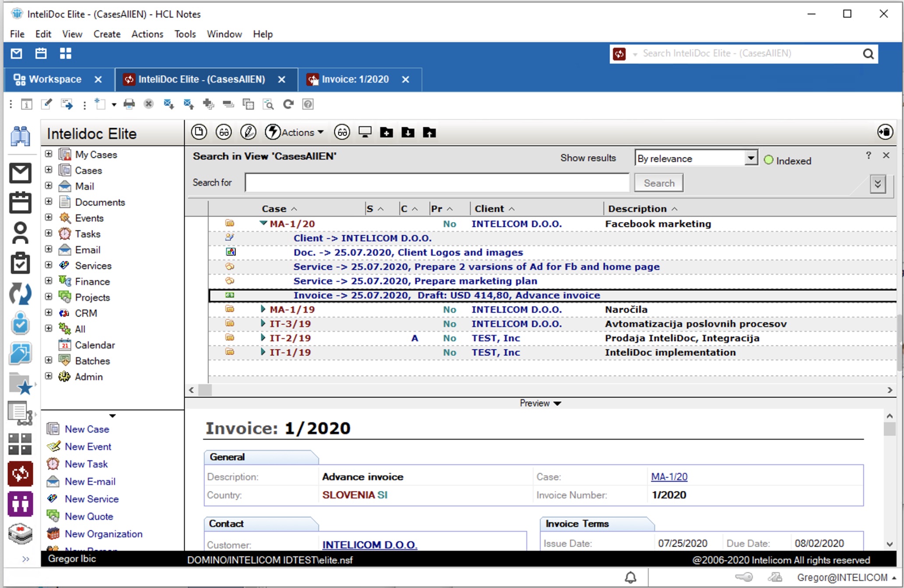Click the export/download icon in toolbar
This screenshot has width=904, height=588.
[409, 133]
